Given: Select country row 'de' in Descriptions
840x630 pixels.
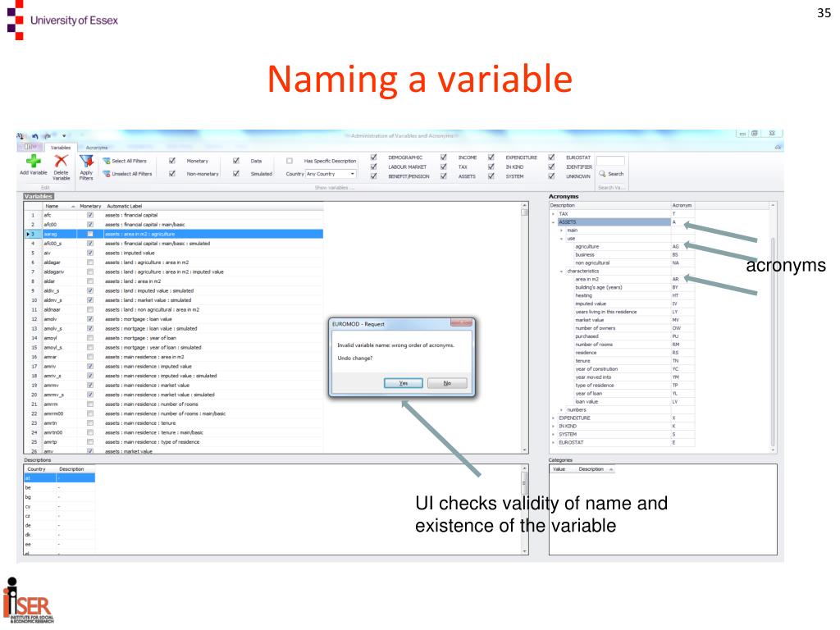Looking at the screenshot, I should (59, 526).
